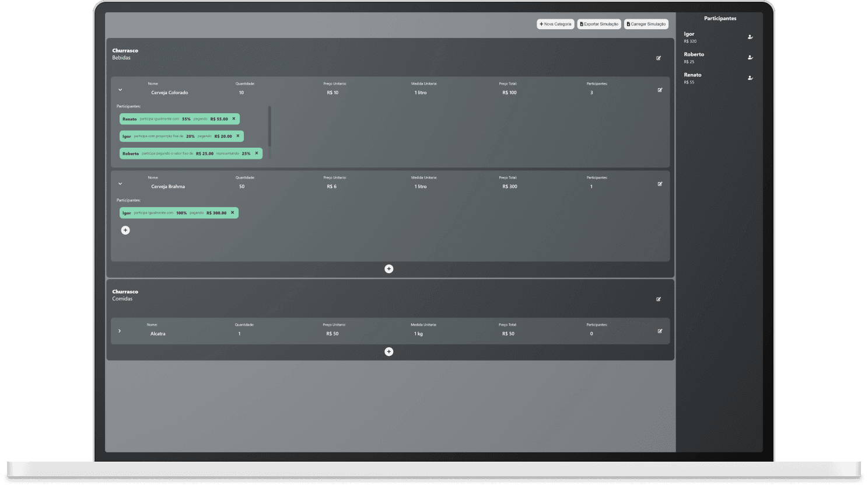Remove Igor's 20% chip from Cerveja Colorado
868x485 pixels.
tap(238, 136)
